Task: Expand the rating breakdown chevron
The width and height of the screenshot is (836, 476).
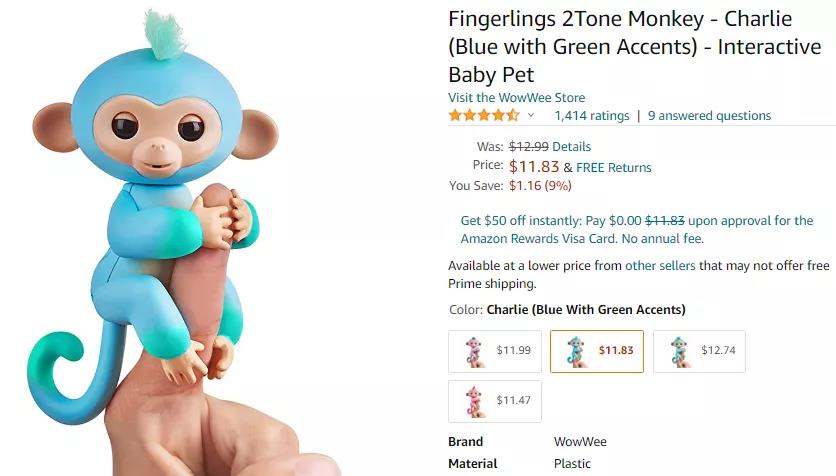Action: click(530, 115)
